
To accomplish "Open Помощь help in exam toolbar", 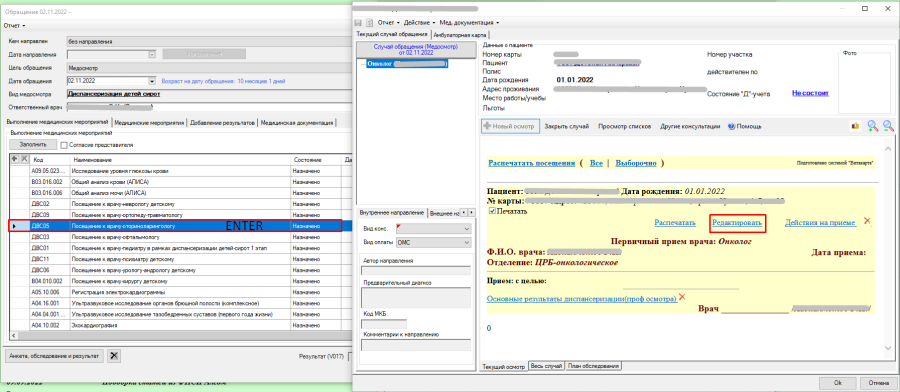I will pyautogui.click(x=744, y=126).
